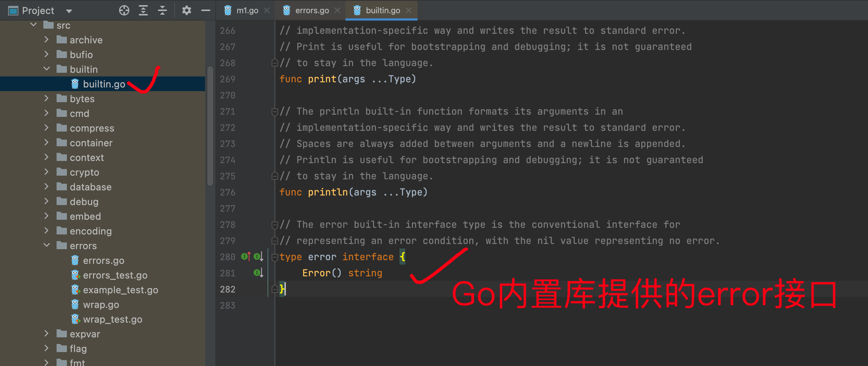Collapse the errors folder

[x=47, y=245]
